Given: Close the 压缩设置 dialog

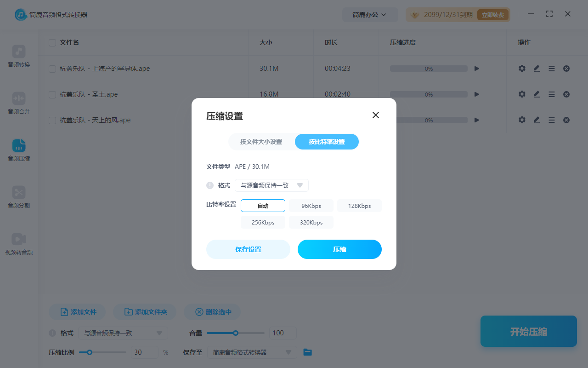Looking at the screenshot, I should (376, 115).
